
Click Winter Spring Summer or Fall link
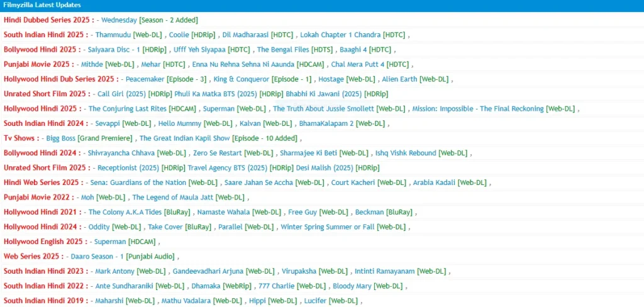tap(343, 227)
